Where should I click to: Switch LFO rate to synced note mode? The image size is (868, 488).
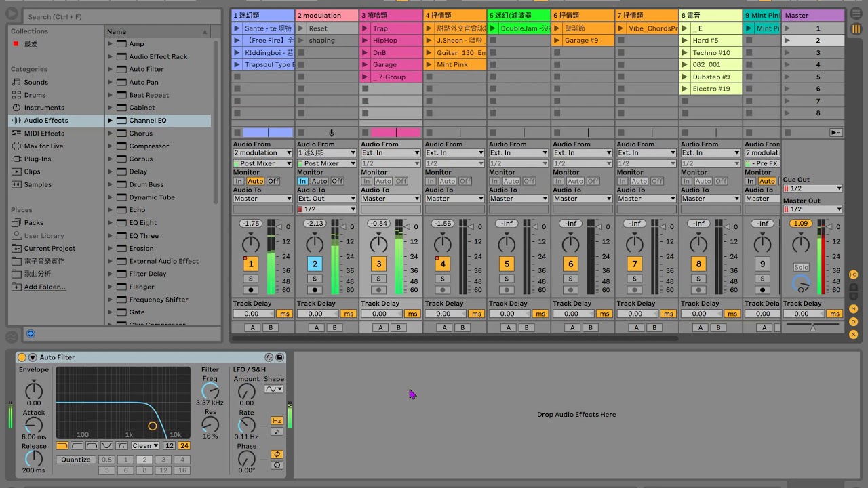click(x=277, y=431)
